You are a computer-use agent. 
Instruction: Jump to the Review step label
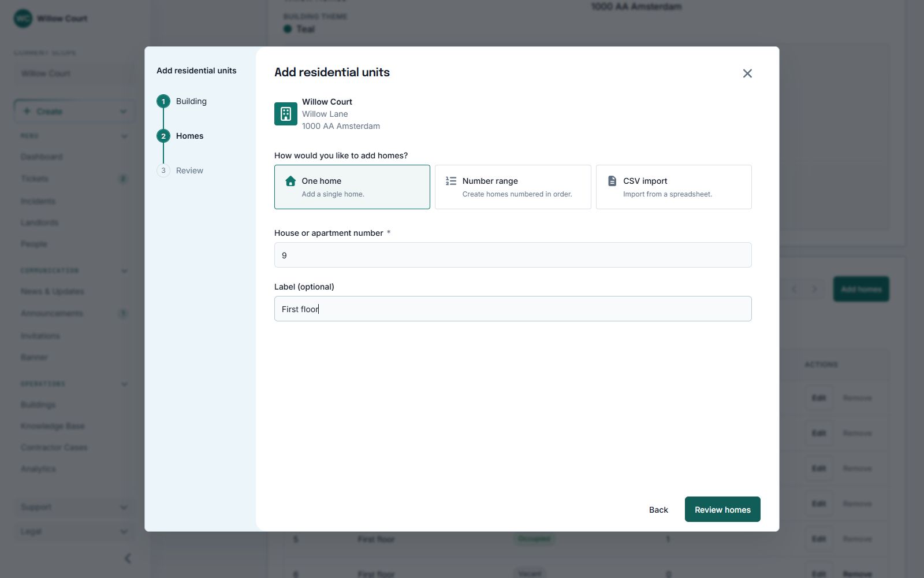tap(189, 171)
